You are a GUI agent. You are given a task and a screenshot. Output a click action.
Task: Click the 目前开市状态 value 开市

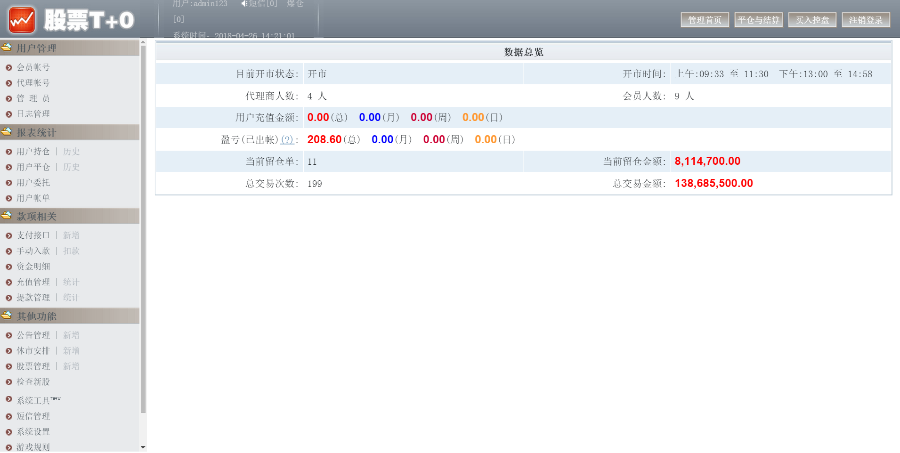(x=317, y=74)
